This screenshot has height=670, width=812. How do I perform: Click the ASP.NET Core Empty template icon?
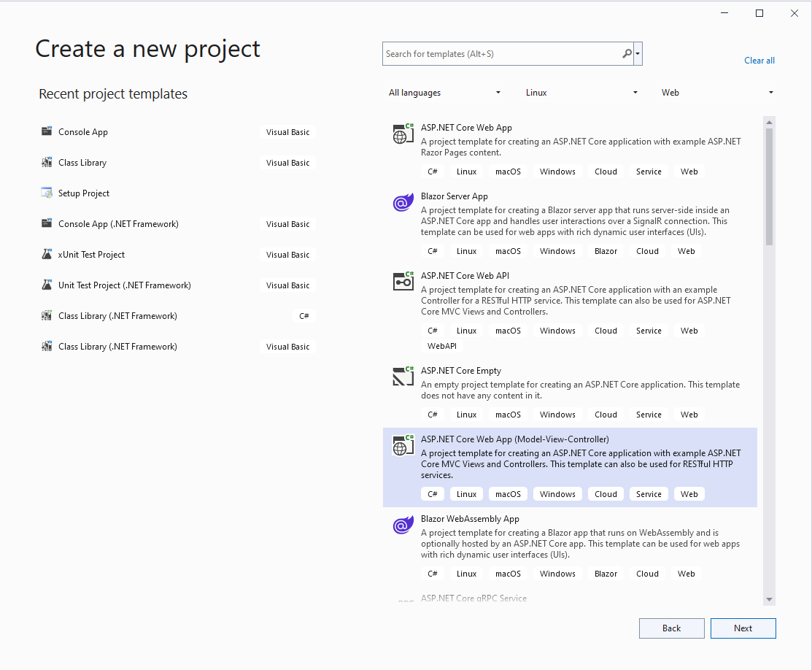click(x=403, y=376)
